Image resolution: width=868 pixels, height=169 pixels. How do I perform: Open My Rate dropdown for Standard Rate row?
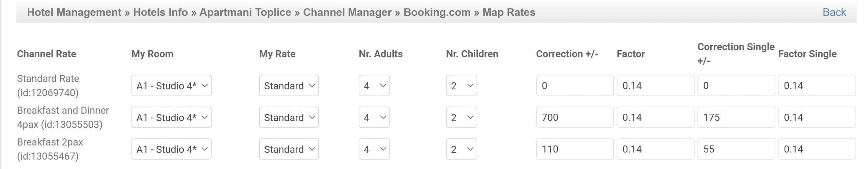tap(289, 86)
